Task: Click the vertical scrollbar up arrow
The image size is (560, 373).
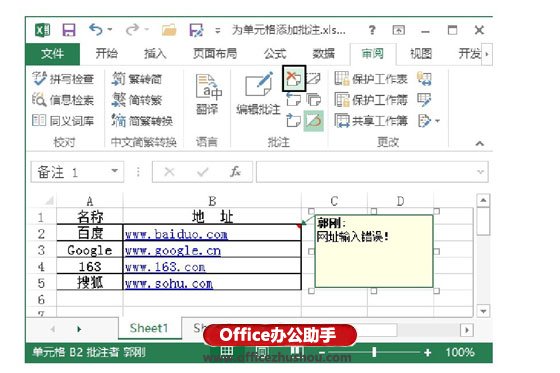Action: click(483, 200)
